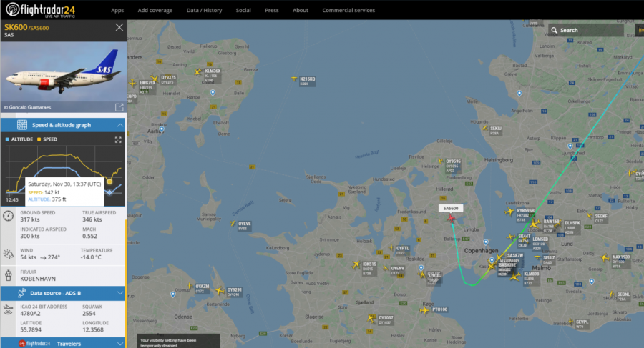
Task: Click the BIK515 aircraft icon
Action: tap(356, 265)
